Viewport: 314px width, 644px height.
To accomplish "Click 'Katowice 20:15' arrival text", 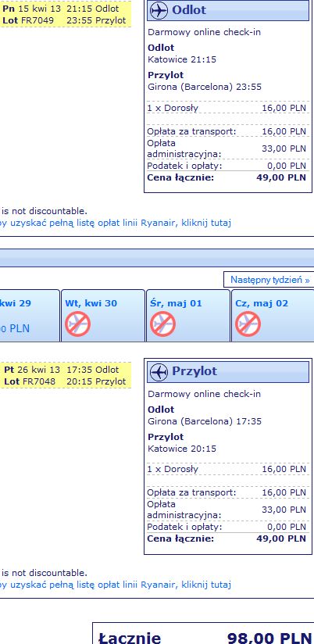I will 182,449.
